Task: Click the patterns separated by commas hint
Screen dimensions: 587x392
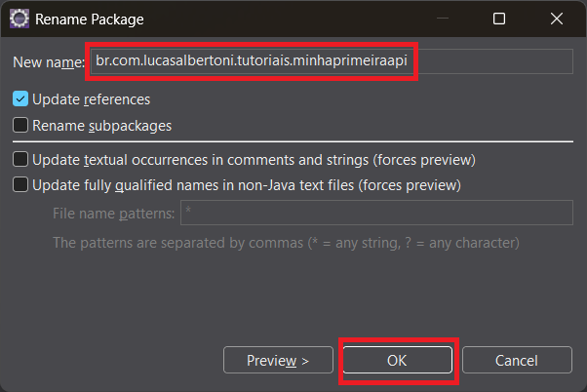Action: (286, 242)
